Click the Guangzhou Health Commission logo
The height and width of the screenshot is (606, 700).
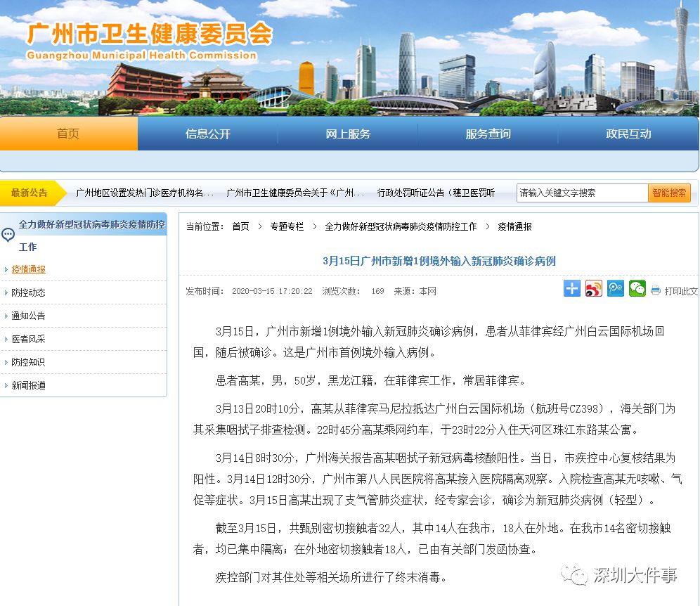point(149,41)
